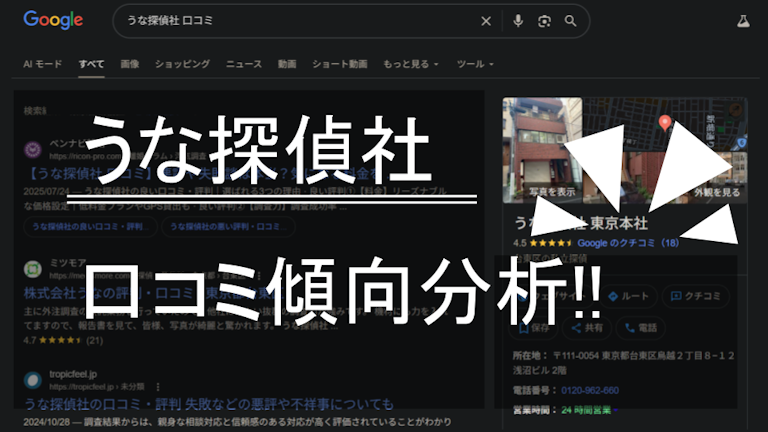Viewport: 768px width, 432px height.
Task: Click the うな探偵社の悪い評判・口コミ chip
Action: click(228, 227)
